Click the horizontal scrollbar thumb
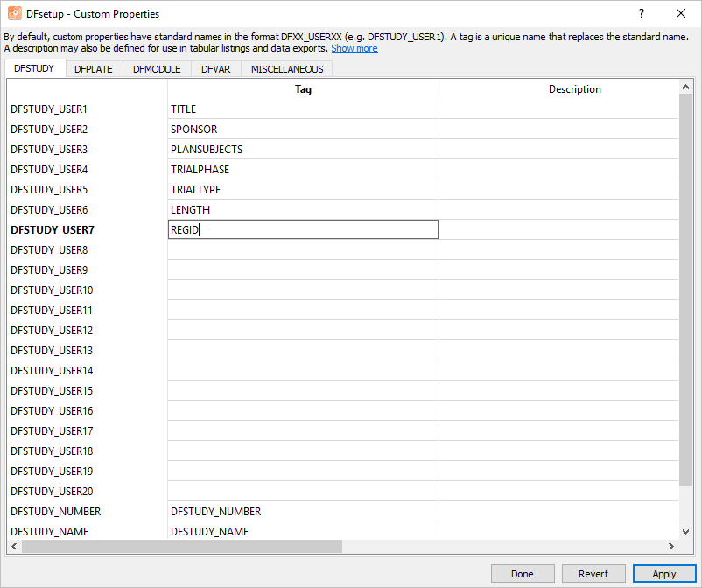The height and width of the screenshot is (588, 702). coord(182,546)
